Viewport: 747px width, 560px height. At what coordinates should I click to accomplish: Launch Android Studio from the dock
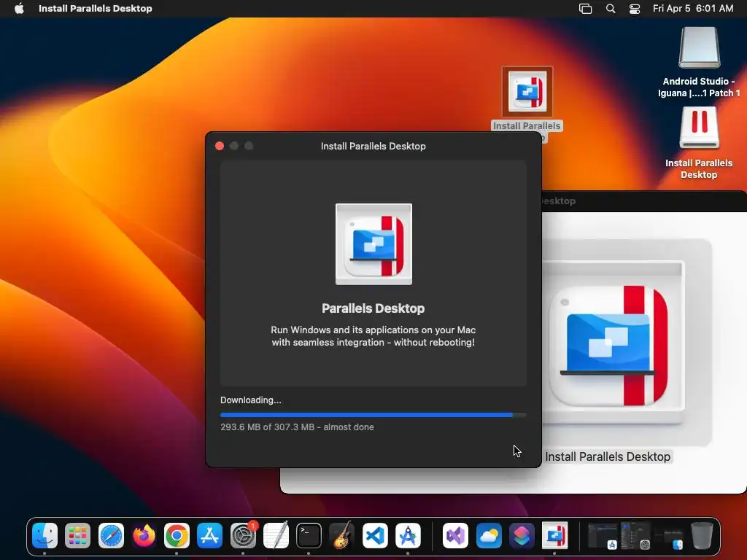point(408,535)
